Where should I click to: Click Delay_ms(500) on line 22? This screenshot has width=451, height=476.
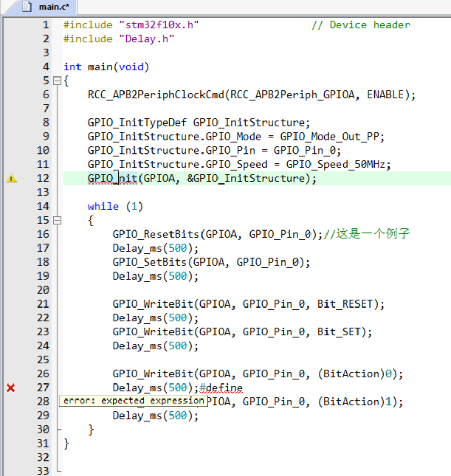coord(153,318)
